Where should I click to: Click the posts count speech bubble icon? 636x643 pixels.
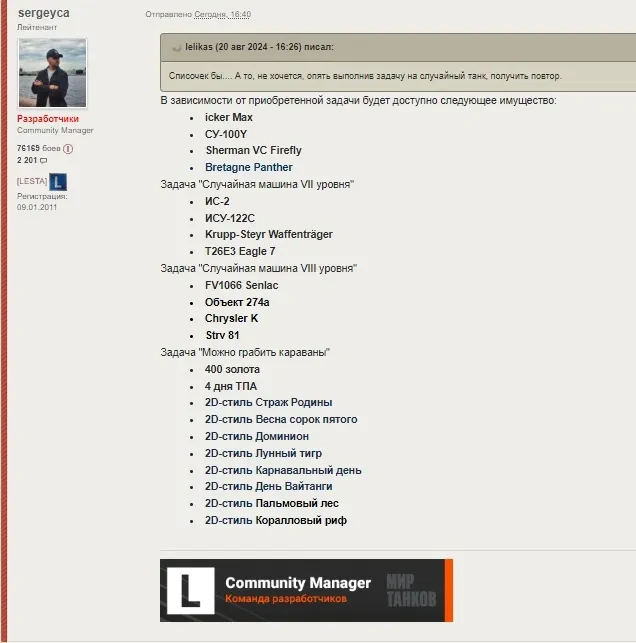pyautogui.click(x=43, y=160)
